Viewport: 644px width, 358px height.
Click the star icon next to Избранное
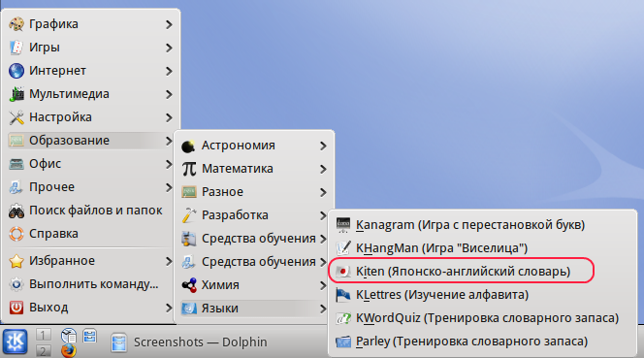point(16,261)
